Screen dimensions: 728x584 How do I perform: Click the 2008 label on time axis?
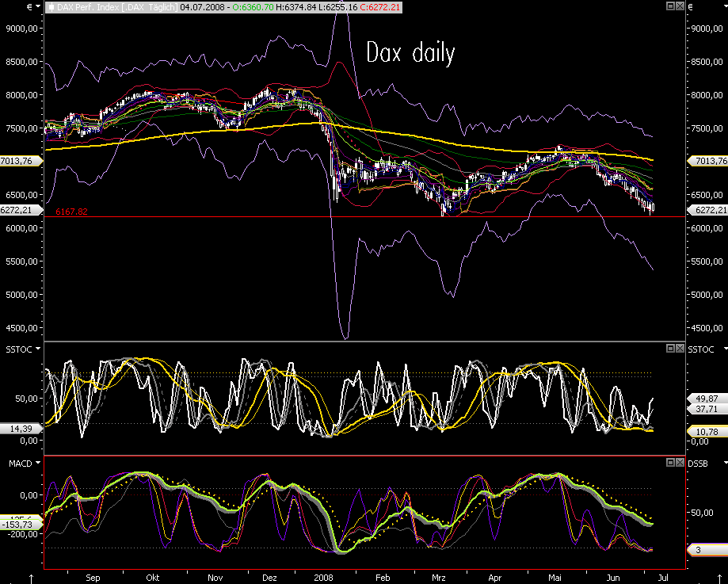[x=324, y=578]
